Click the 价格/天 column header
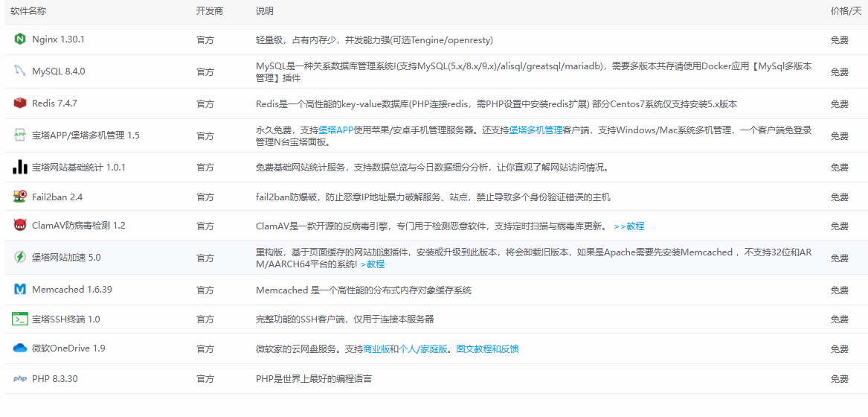Viewport: 868px width, 417px height. click(846, 11)
